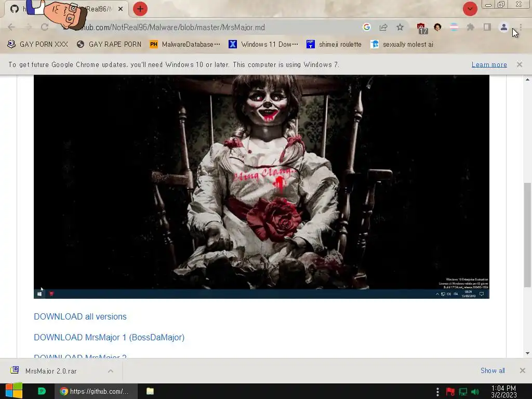
Task: Click the taskbar clock 1:04 PM
Action: [503, 391]
